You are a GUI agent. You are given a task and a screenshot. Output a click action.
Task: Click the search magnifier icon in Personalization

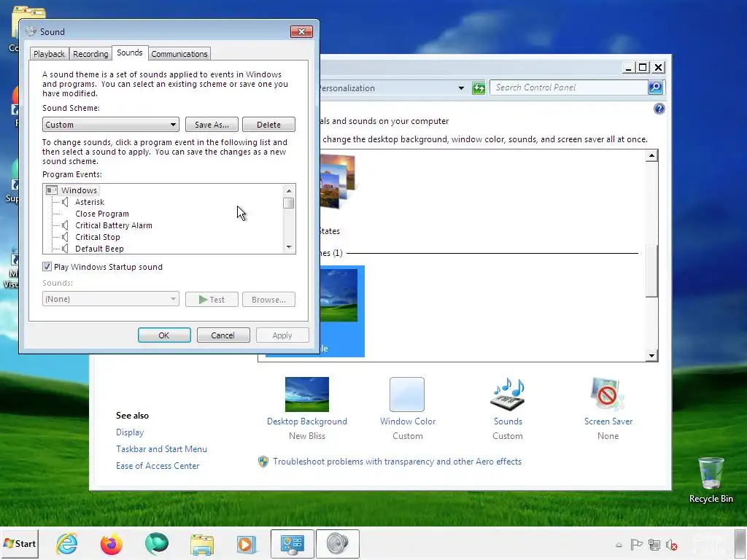[x=656, y=87]
